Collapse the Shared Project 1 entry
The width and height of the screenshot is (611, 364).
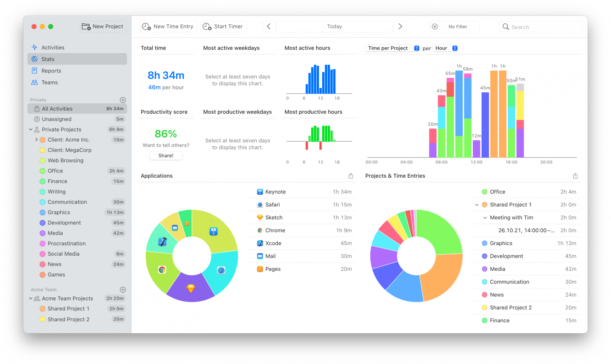tap(477, 205)
